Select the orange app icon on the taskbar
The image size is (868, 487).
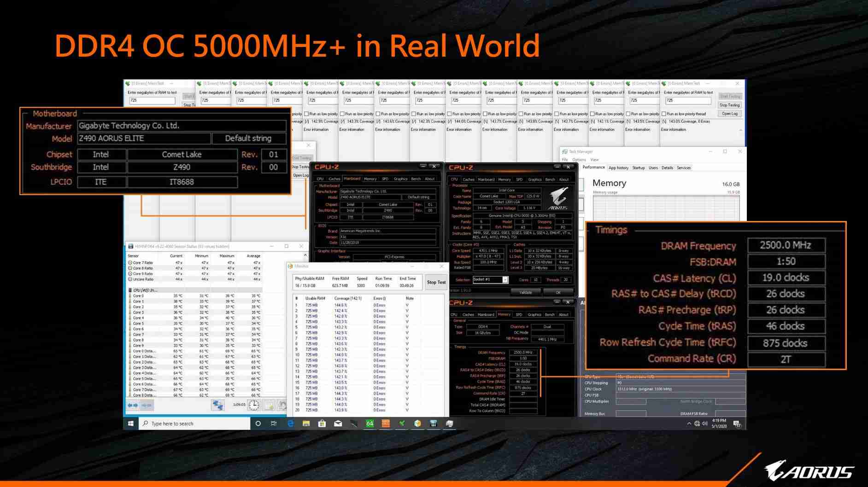pyautogui.click(x=386, y=423)
